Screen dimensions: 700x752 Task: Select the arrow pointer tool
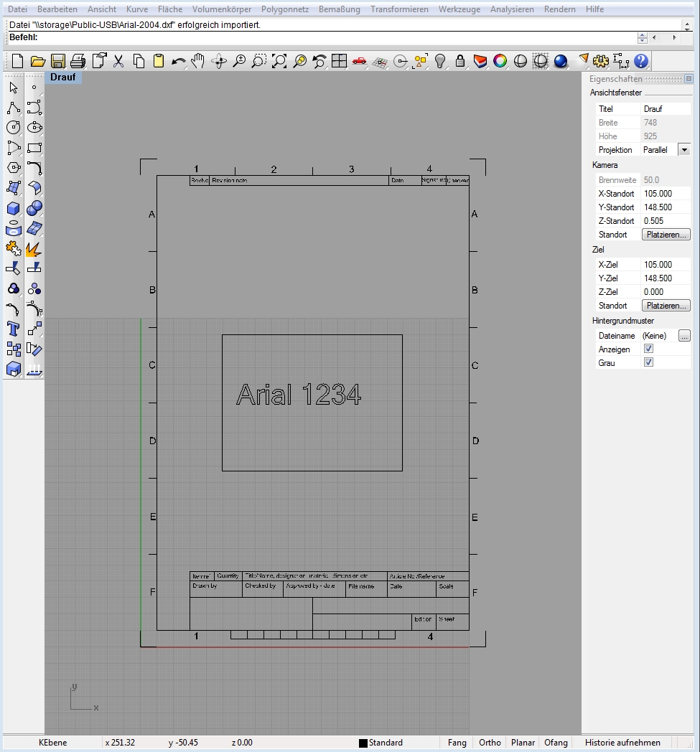pyautogui.click(x=14, y=88)
